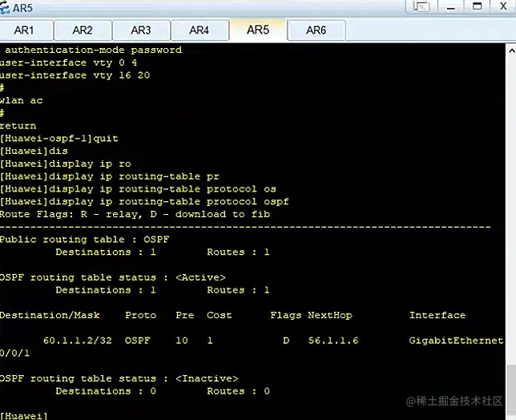Image resolution: width=516 pixels, height=420 pixels.
Task: Click the line 'user-interface vty 0 4'
Action: (68, 63)
